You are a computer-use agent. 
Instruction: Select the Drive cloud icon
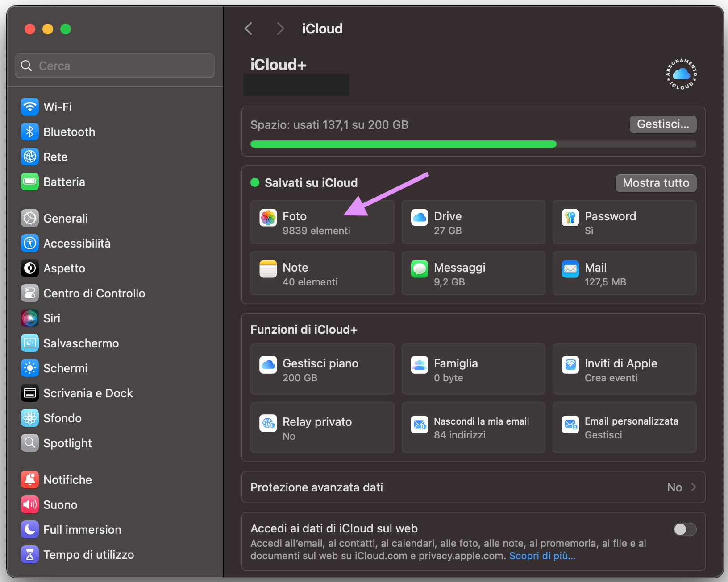(419, 218)
